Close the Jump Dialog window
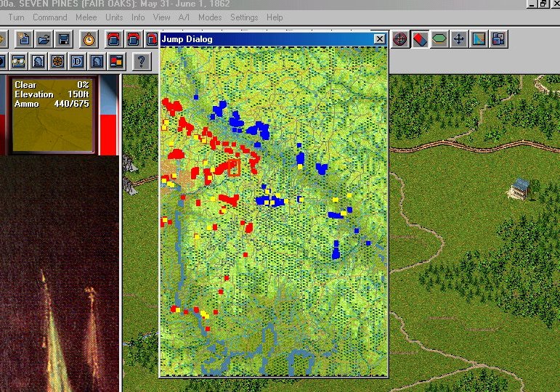Image resolution: width=560 pixels, height=392 pixels. coord(379,39)
